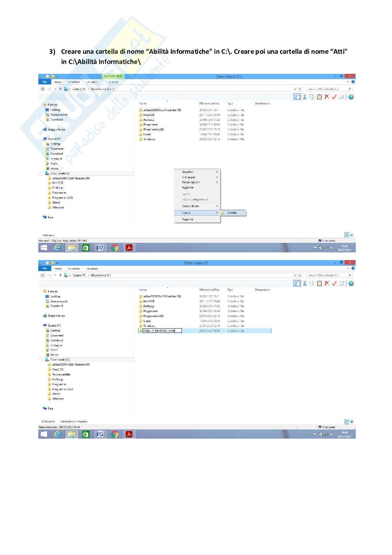The height and width of the screenshot is (555, 392).
Task: Expand the "Visualizza" submenu arrow
Action: point(217,172)
